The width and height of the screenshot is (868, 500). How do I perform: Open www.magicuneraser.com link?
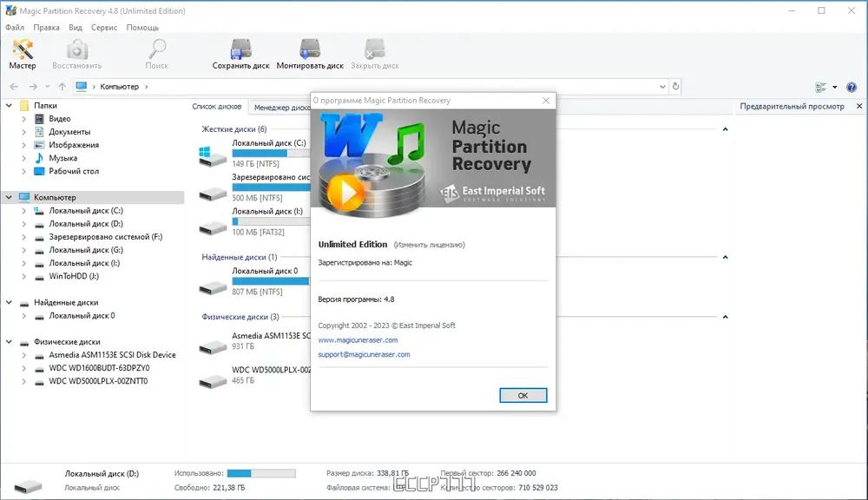point(358,340)
